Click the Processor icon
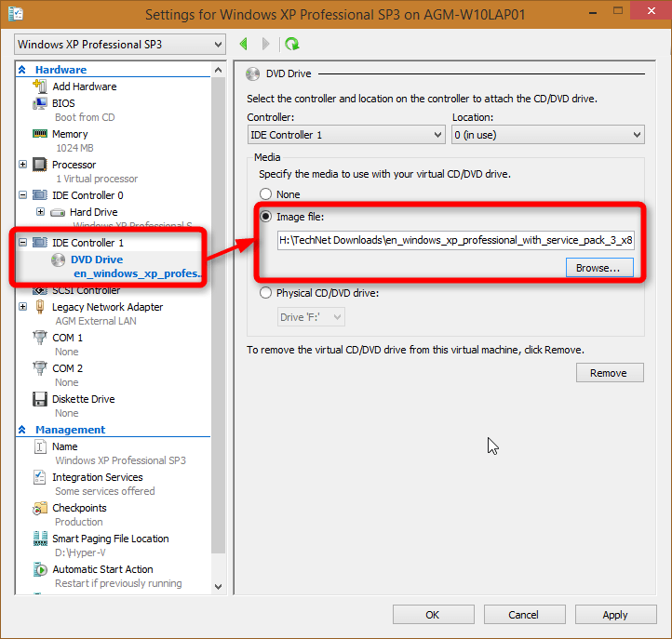This screenshot has width=672, height=639. (40, 165)
